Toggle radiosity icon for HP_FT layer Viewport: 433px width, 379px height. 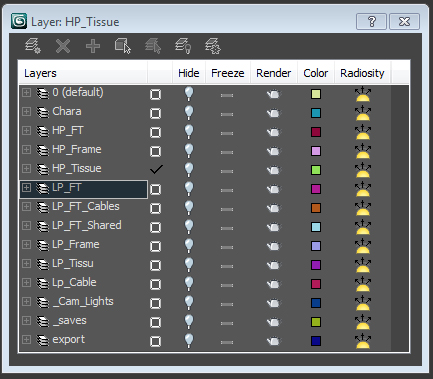point(363,132)
